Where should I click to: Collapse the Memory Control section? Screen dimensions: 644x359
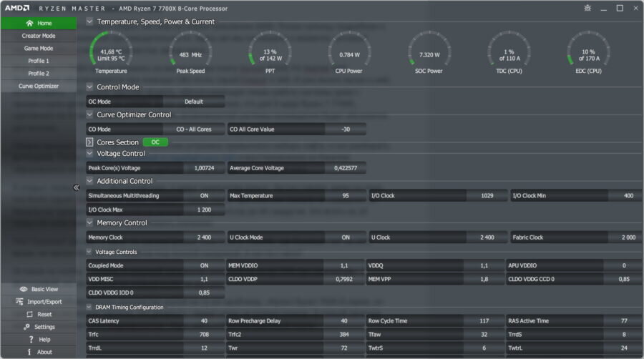(x=89, y=222)
